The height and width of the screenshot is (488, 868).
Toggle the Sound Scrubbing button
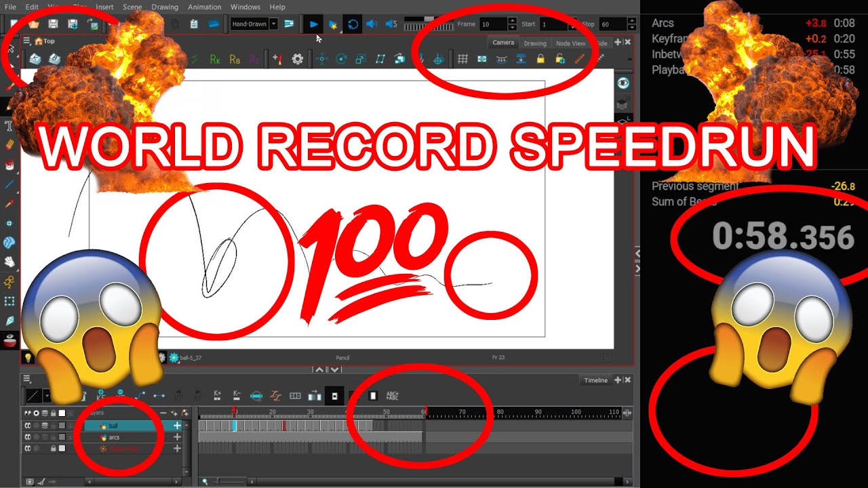[x=391, y=24]
